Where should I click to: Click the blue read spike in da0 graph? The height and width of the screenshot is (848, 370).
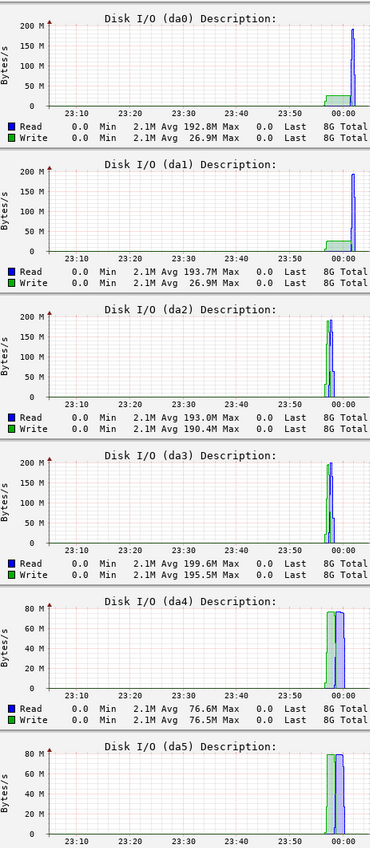[x=353, y=68]
